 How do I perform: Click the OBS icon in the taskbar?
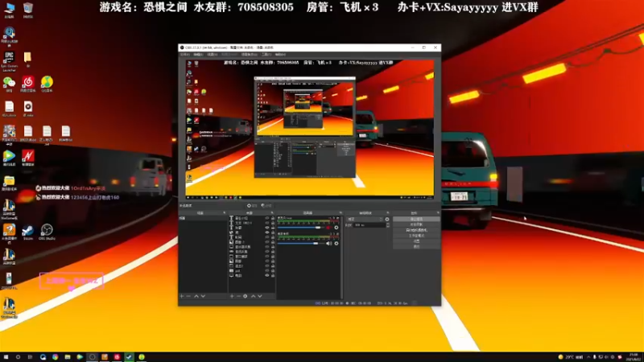(92, 357)
